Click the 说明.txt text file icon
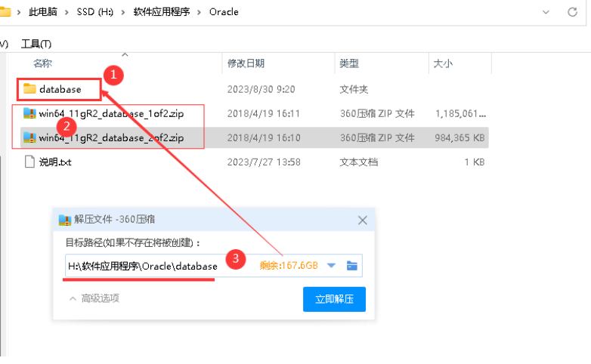 click(x=29, y=162)
